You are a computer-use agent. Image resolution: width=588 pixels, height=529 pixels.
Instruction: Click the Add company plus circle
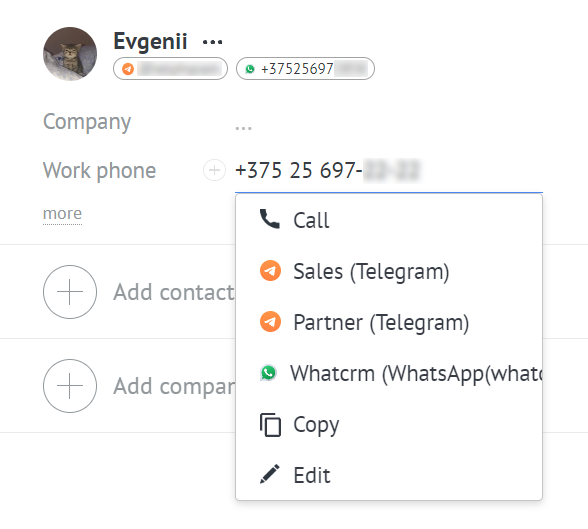[x=70, y=386]
